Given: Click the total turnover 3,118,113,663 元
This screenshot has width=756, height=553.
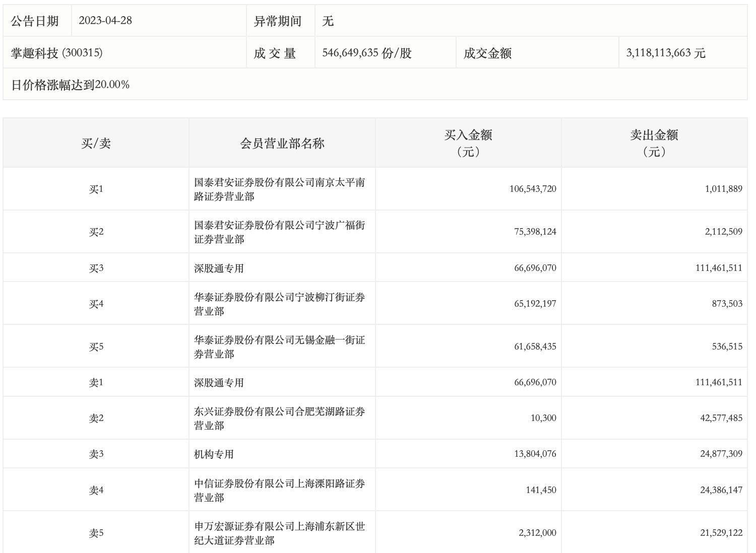Looking at the screenshot, I should point(665,53).
